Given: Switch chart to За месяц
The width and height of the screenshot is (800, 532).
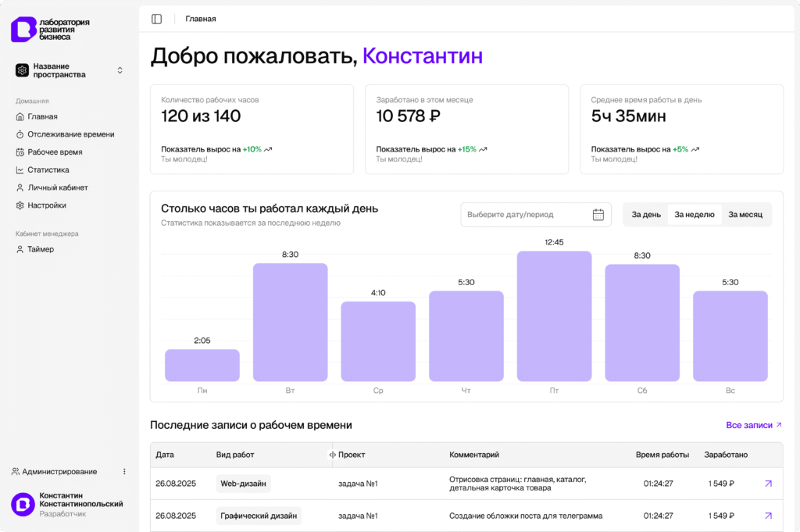Looking at the screenshot, I should [745, 215].
